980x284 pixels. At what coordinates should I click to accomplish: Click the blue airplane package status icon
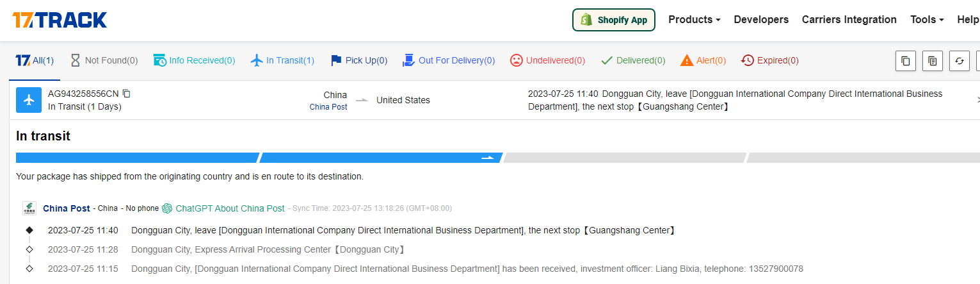[x=29, y=100]
